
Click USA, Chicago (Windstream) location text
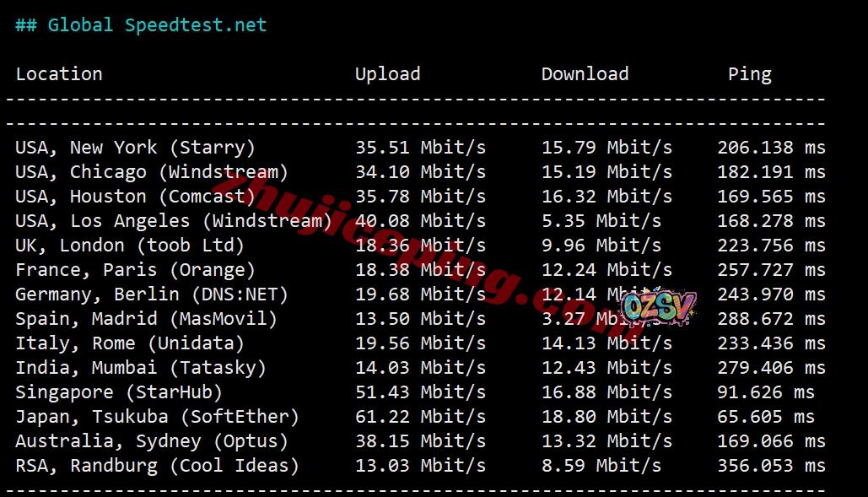[x=152, y=172]
